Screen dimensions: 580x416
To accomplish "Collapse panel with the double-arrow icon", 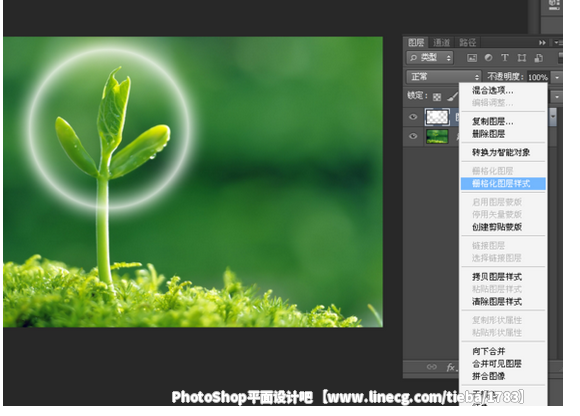I will (542, 43).
